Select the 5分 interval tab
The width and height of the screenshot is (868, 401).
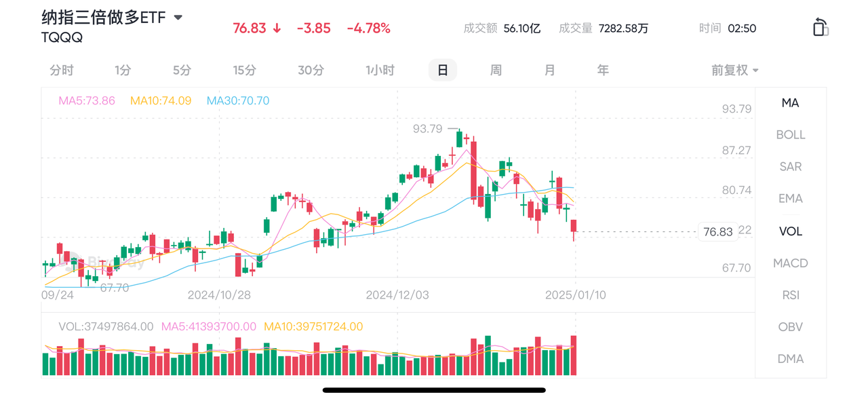click(x=182, y=71)
